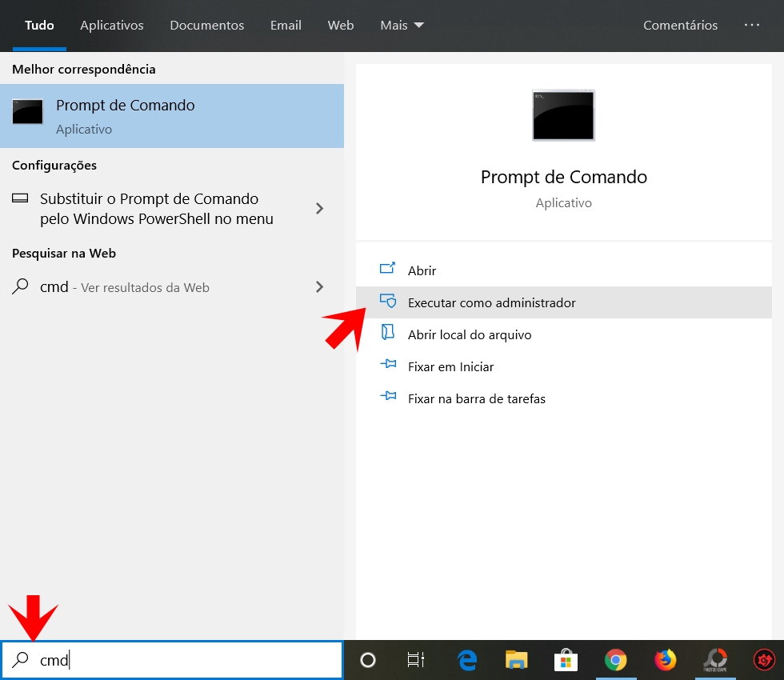Switch to the Aplicativos tab
This screenshot has height=680, width=784.
[112, 26]
